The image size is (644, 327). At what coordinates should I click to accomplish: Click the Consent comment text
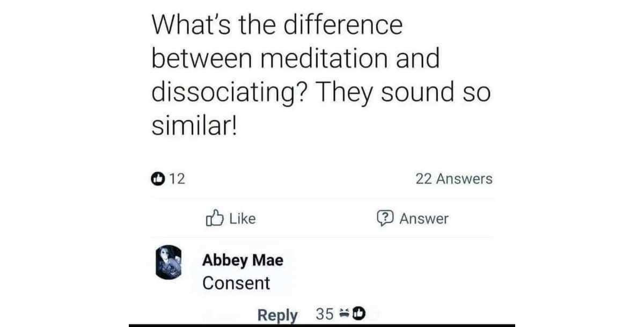pyautogui.click(x=236, y=283)
